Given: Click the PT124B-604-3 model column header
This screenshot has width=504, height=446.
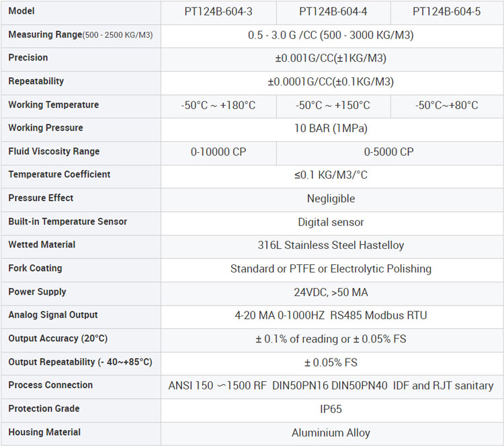Looking at the screenshot, I should coord(218,11).
